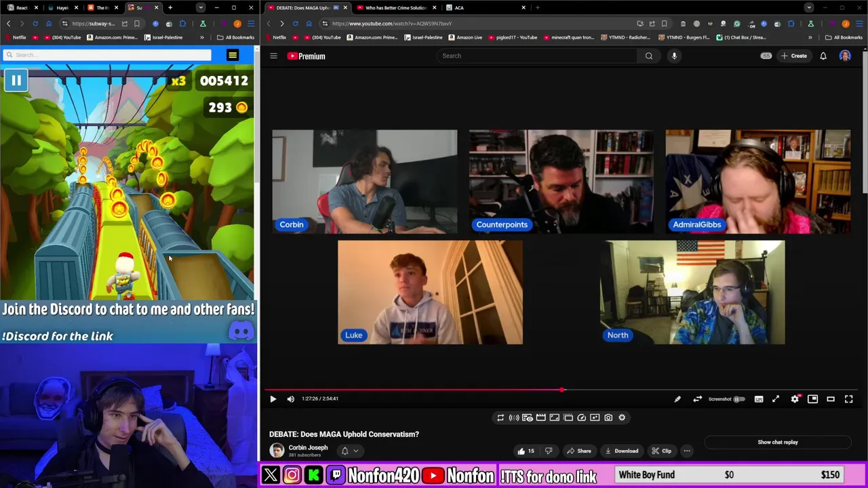Bookmark the YouTube page

point(664,24)
